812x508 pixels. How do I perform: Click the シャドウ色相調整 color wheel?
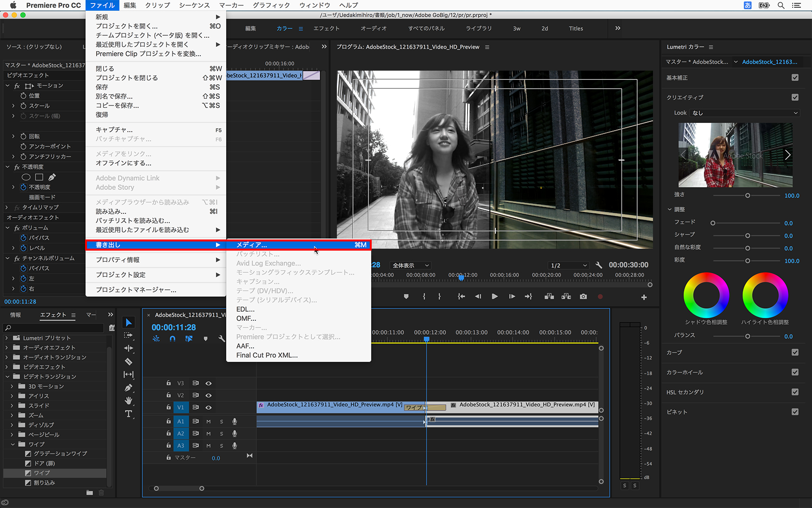(706, 295)
